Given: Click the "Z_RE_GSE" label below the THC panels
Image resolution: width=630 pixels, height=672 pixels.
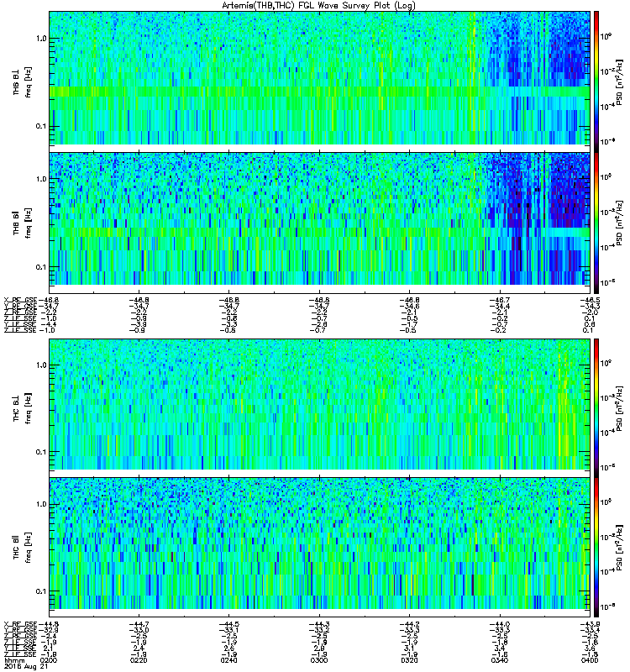Looking at the screenshot, I should pyautogui.click(x=20, y=637).
